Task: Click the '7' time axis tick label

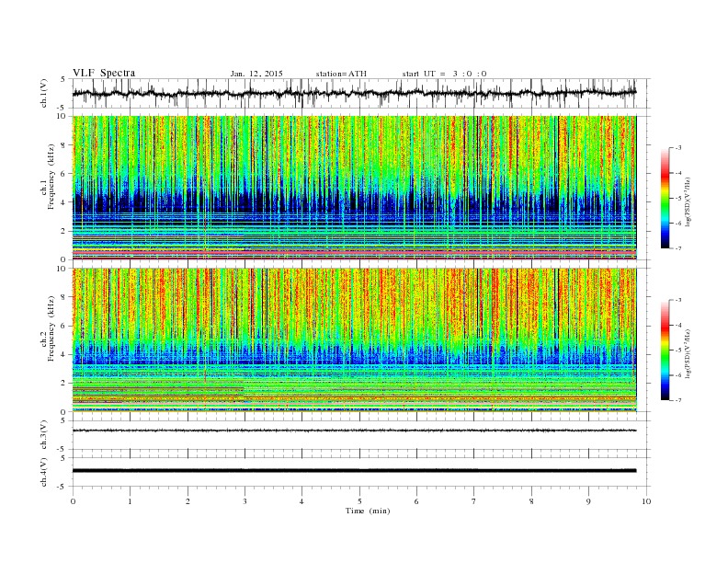Action: point(474,501)
